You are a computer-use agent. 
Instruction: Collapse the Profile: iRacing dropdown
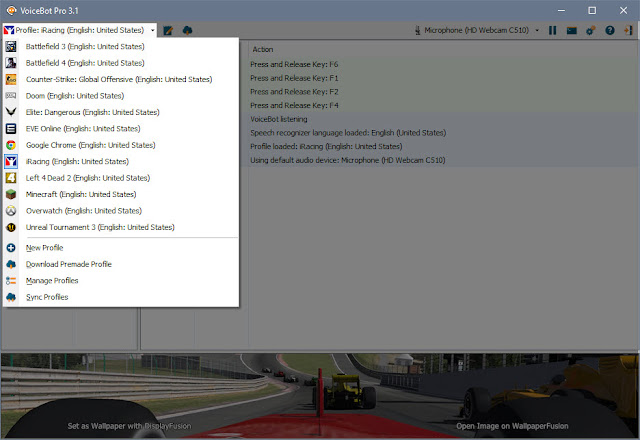(153, 30)
